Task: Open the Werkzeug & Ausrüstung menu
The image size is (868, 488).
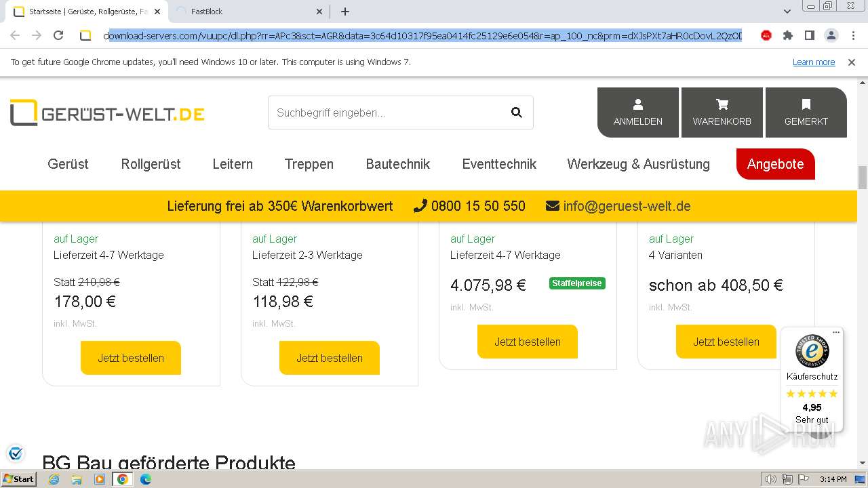Action: (638, 164)
